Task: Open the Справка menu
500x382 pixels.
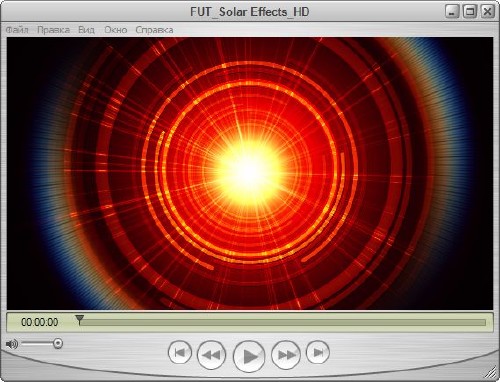Action: 154,30
